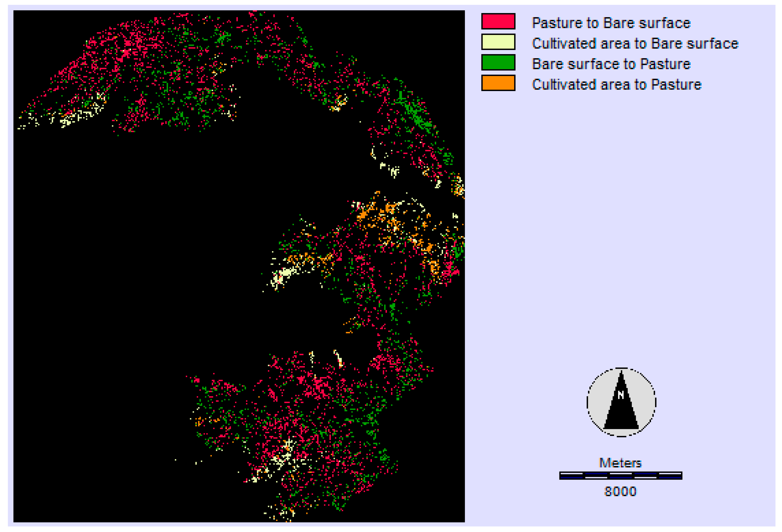
Task: Click the N letter inside north arrow
Action: point(621,395)
